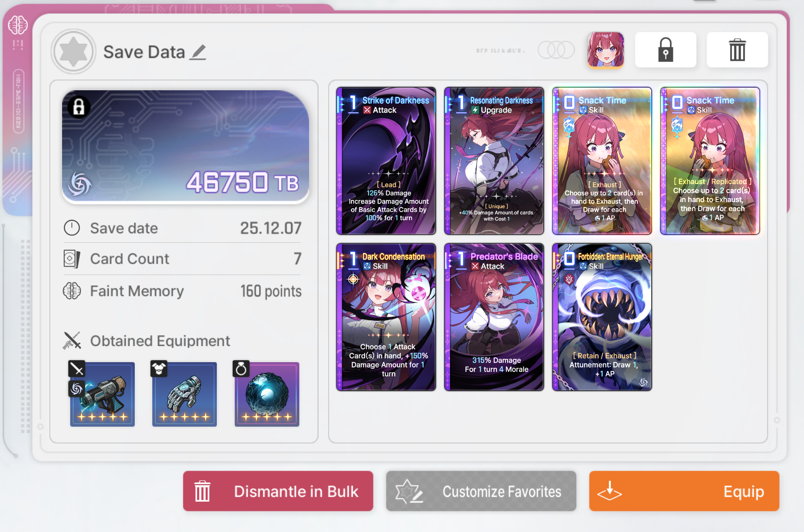This screenshot has height=532, width=804.
Task: Click the Dismantle in Bulk button
Action: (278, 491)
